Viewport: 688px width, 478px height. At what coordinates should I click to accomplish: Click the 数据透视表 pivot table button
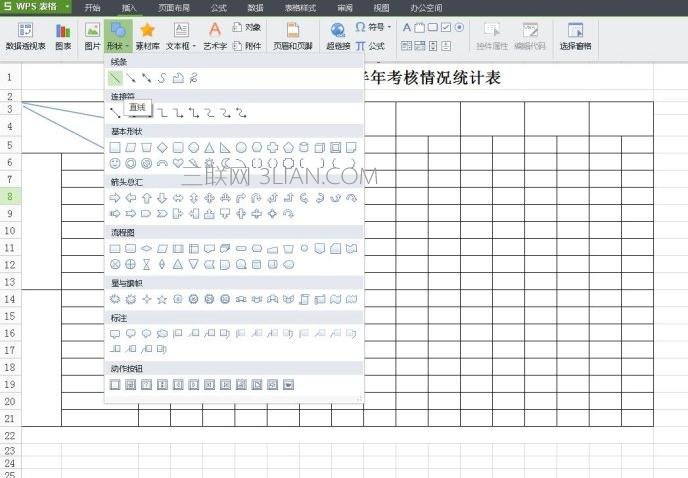coord(25,36)
